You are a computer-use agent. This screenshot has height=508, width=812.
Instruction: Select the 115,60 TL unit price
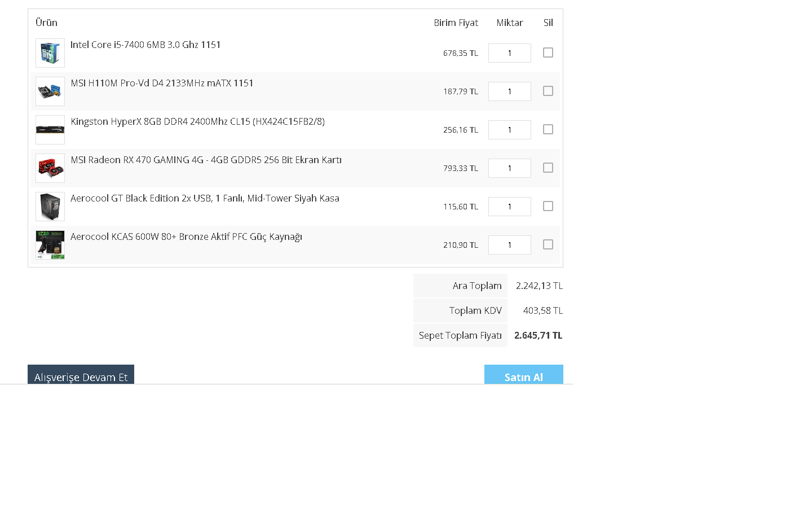click(x=460, y=207)
